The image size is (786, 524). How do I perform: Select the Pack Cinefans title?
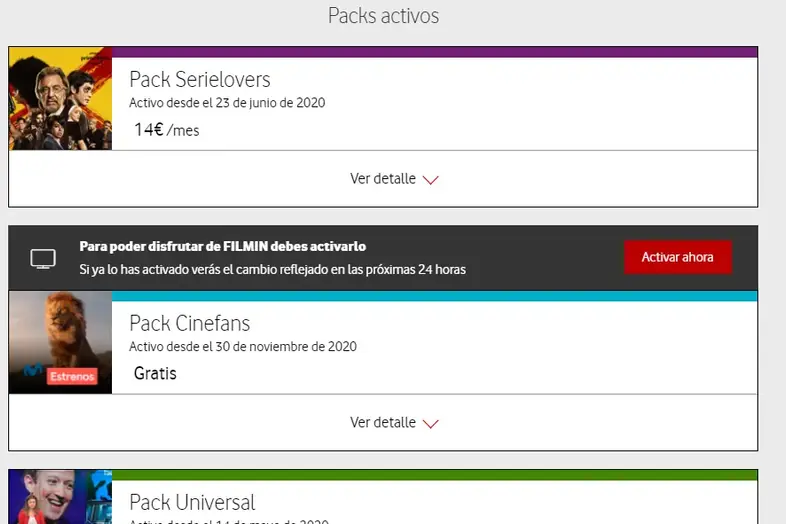tap(189, 323)
